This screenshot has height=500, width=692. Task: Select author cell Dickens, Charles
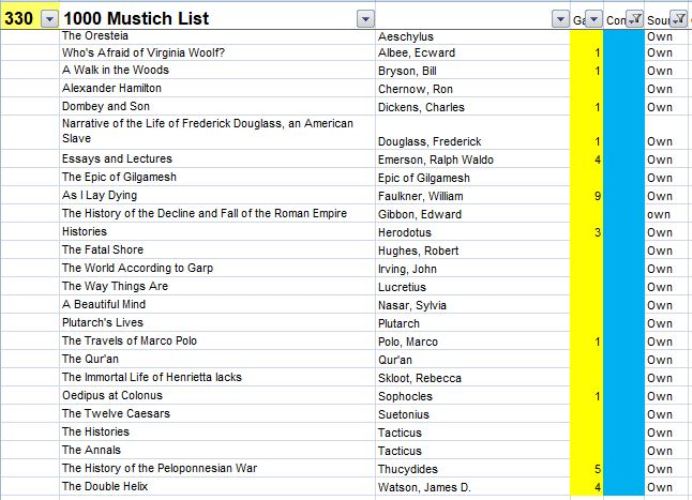473,106
